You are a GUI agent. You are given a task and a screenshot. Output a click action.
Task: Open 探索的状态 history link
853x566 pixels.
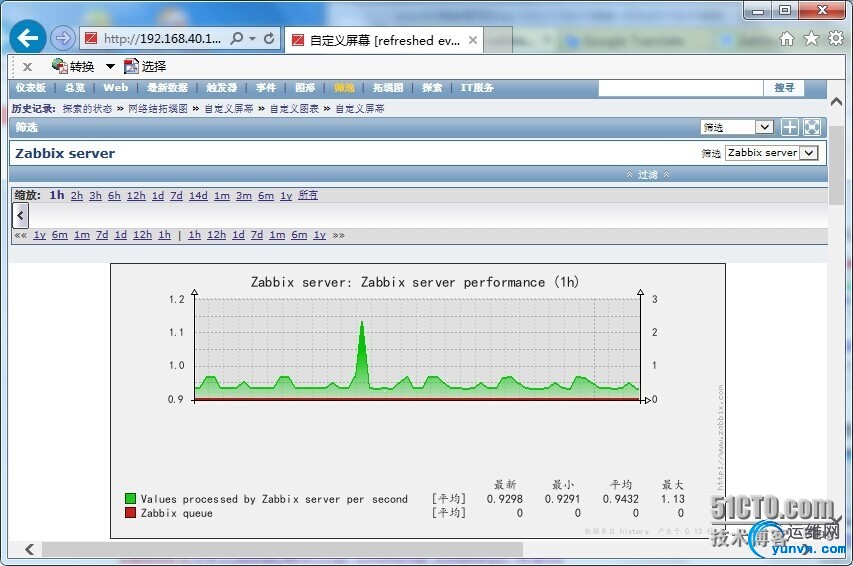click(87, 109)
